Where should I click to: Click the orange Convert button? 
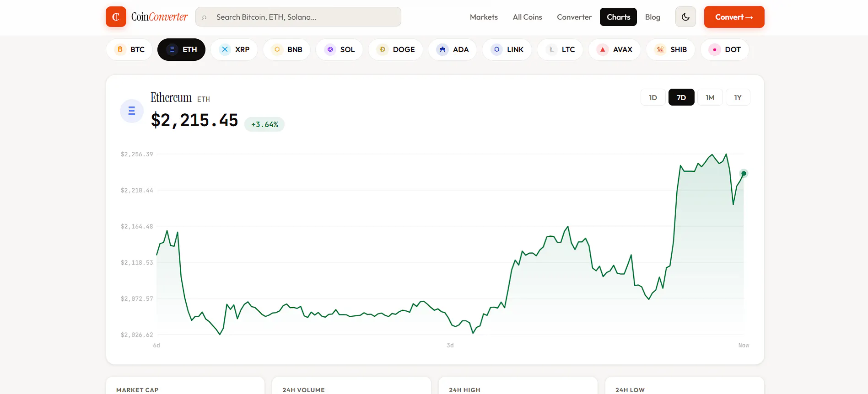(x=734, y=17)
